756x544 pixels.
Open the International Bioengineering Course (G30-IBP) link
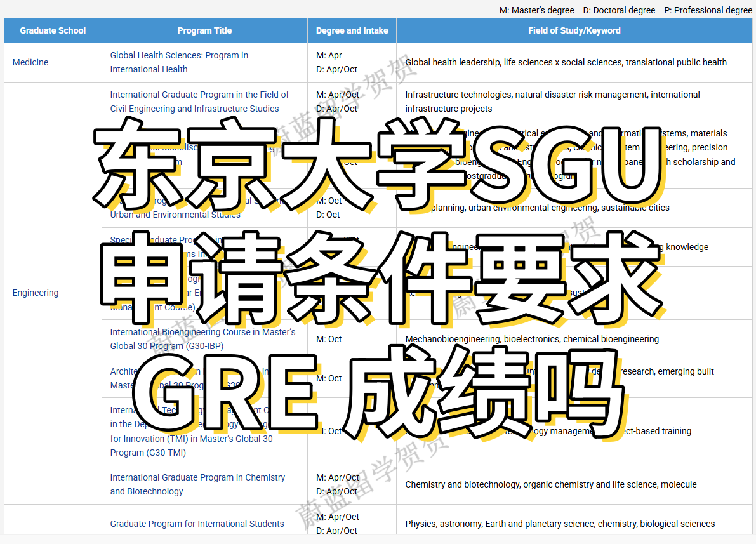tap(202, 339)
